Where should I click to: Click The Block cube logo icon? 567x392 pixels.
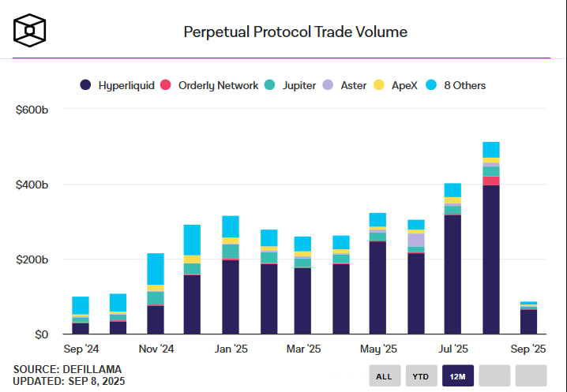tap(29, 30)
